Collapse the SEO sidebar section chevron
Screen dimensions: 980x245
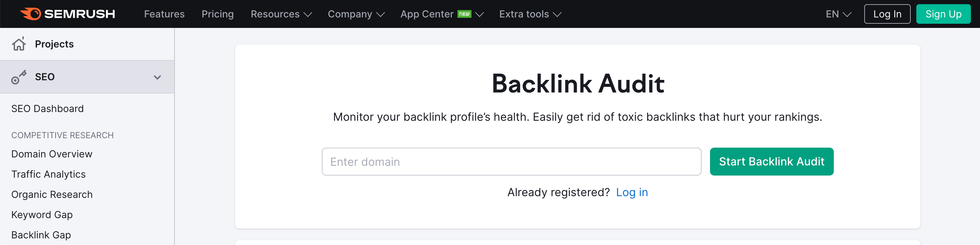(157, 77)
